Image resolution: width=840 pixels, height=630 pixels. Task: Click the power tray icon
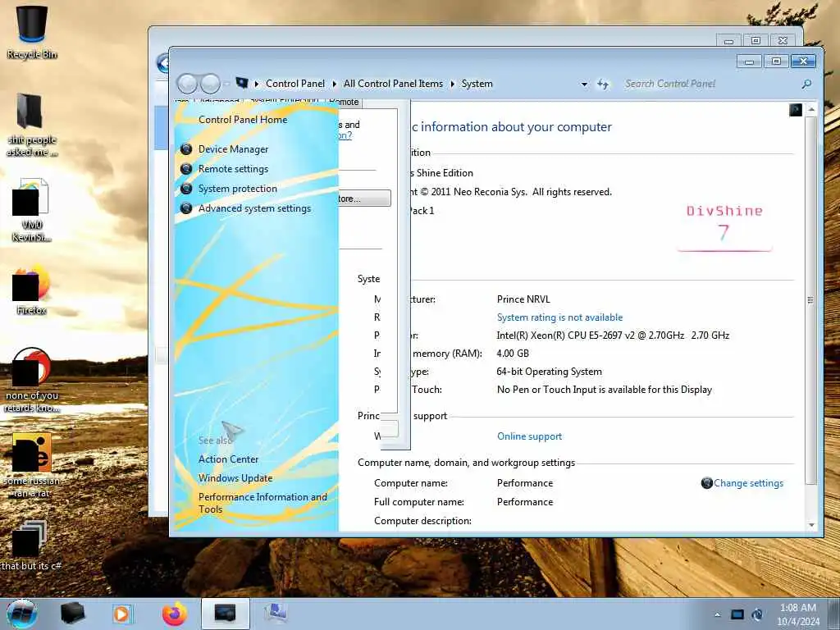click(757, 614)
